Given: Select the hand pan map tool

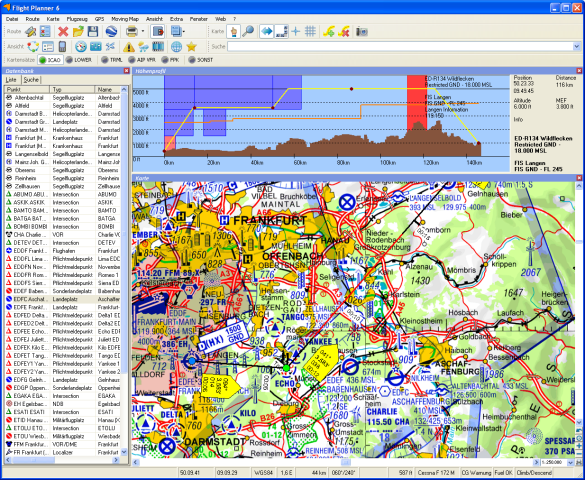Looking at the screenshot, I should click(234, 32).
